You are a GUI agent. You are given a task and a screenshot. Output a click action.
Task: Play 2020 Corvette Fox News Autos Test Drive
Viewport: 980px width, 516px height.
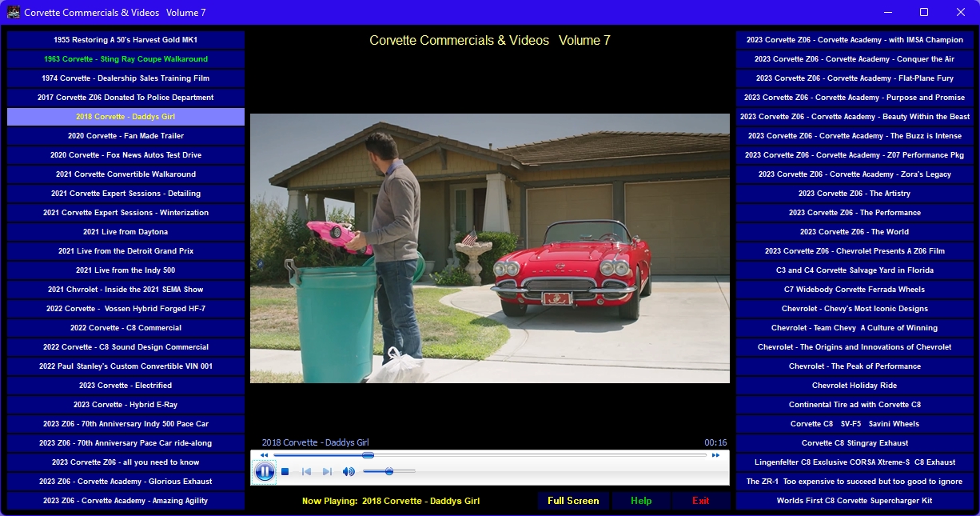coord(125,155)
